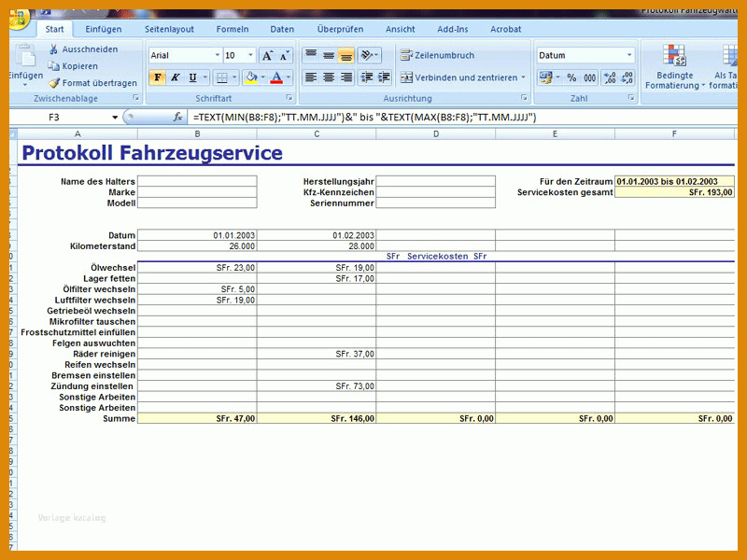Decrease font size with small A button

pyautogui.click(x=285, y=56)
